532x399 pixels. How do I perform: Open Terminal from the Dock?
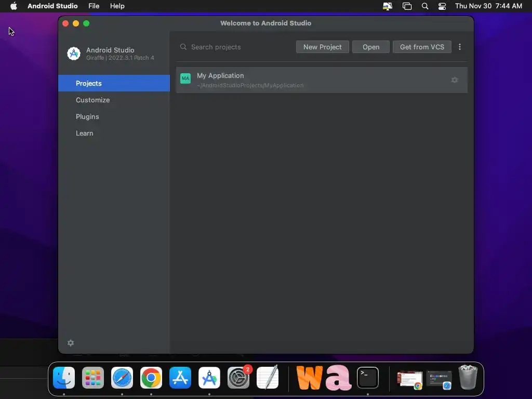click(368, 378)
